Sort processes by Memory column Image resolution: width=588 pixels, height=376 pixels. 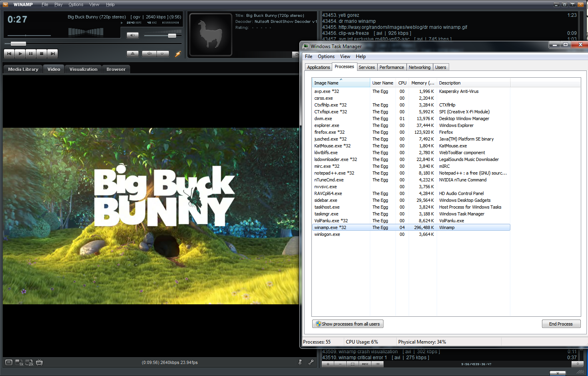(423, 83)
